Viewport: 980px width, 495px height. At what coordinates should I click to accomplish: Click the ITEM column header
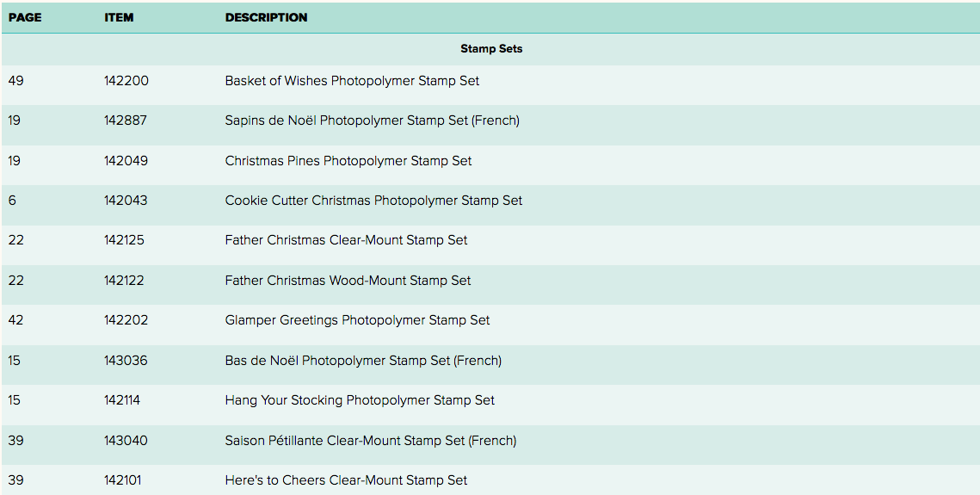click(x=119, y=17)
